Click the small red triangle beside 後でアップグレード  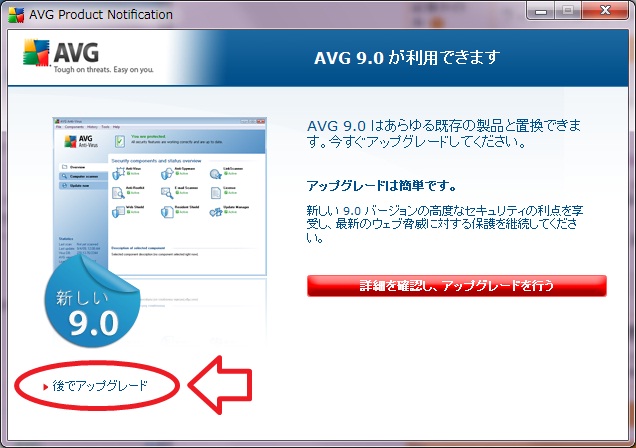46,387
